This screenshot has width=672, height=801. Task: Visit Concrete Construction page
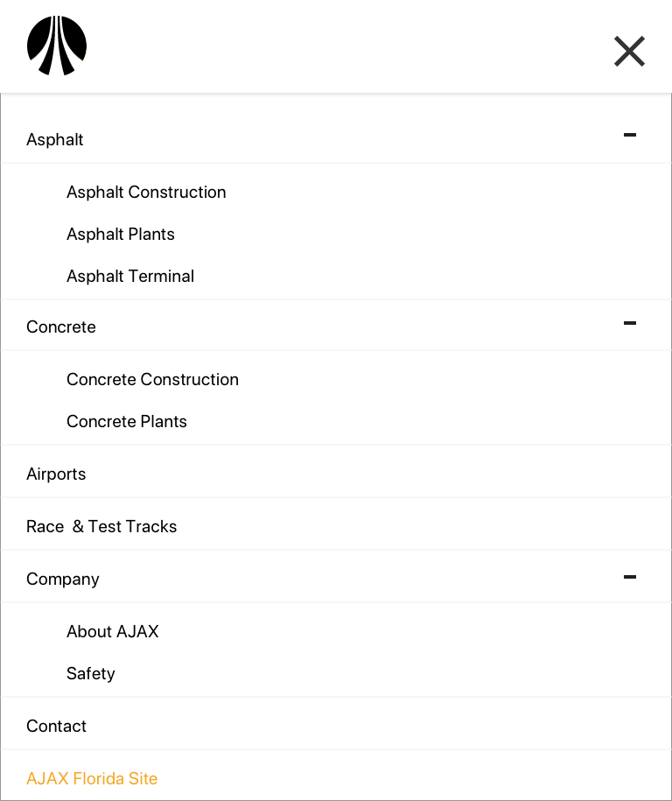(x=152, y=380)
